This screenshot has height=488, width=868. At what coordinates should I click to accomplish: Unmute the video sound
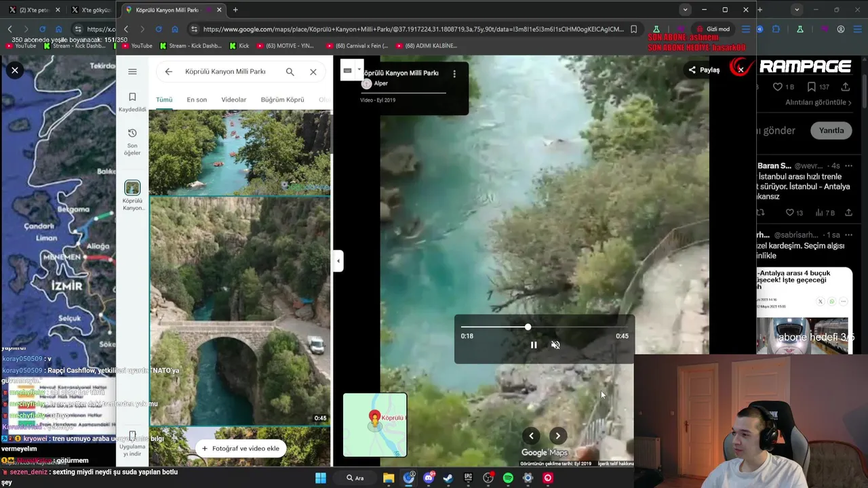tap(555, 345)
